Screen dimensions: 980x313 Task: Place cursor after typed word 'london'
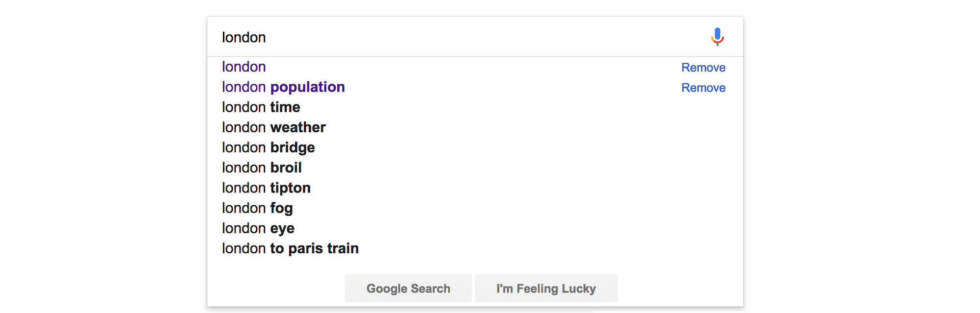click(x=267, y=37)
